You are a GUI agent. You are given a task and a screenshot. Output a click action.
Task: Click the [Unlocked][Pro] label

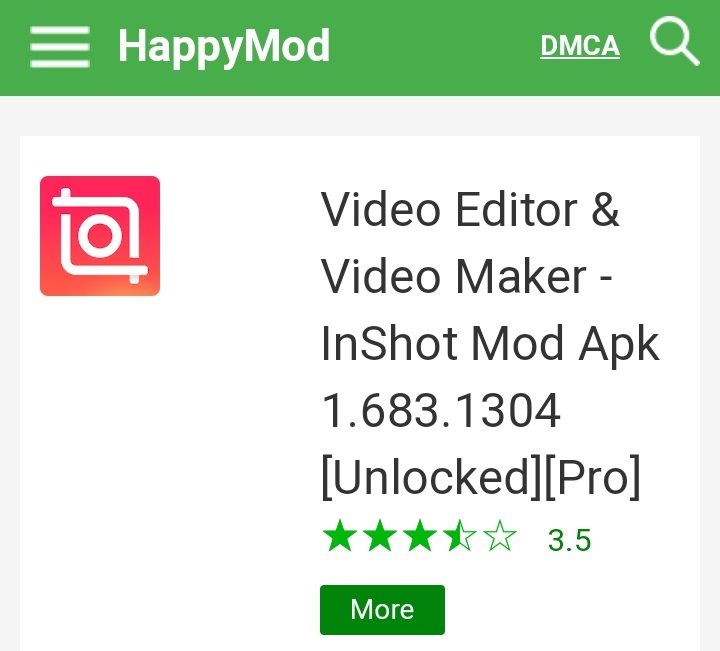(x=481, y=477)
